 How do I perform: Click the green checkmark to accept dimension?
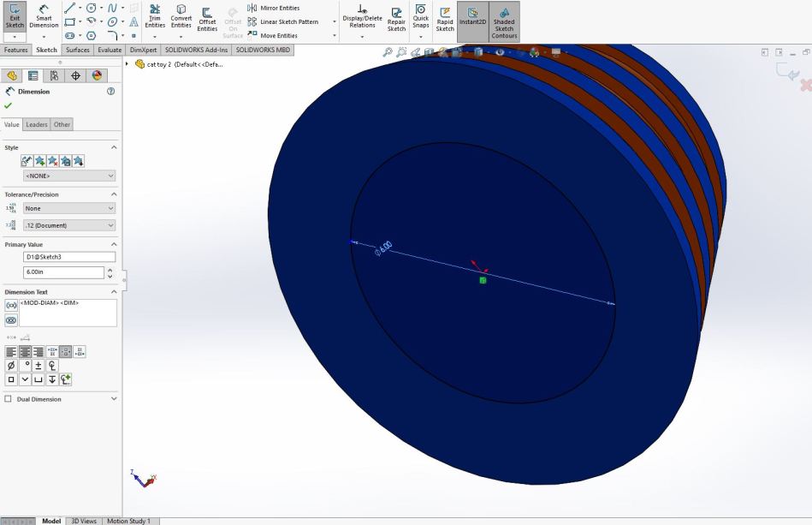pyautogui.click(x=9, y=105)
